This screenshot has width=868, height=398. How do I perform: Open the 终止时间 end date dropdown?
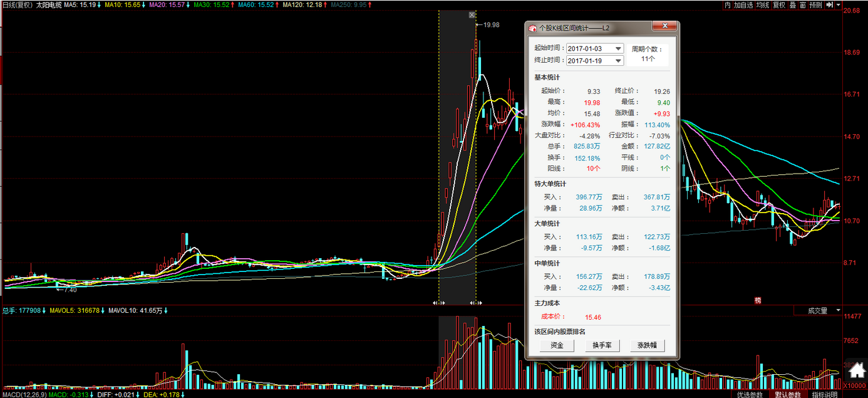point(618,61)
